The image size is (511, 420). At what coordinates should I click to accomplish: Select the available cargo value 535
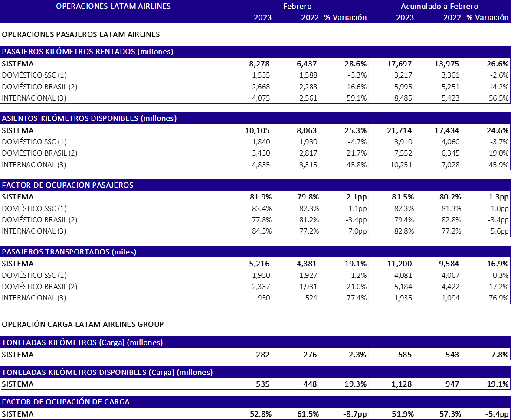[263, 384]
